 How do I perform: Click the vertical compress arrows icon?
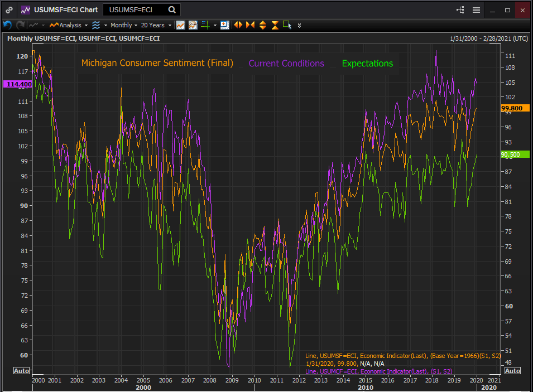pos(275,25)
